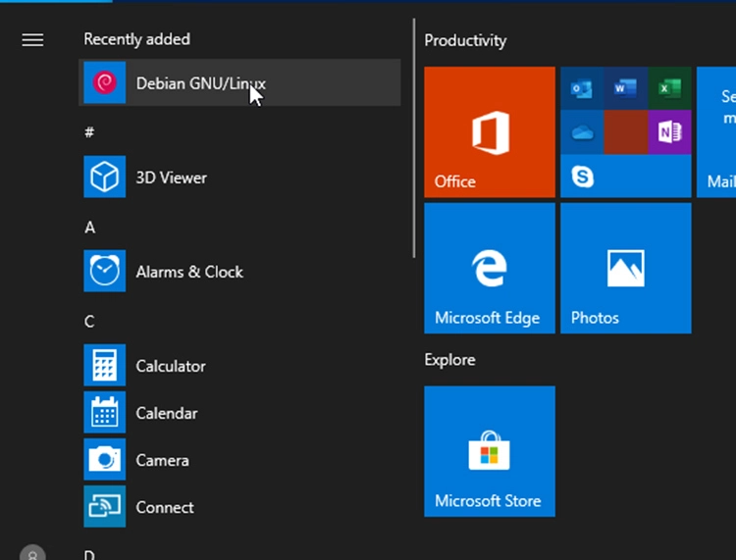Screen dimensions: 736x560
Task: Jump using the D letter header
Action: (x=89, y=555)
